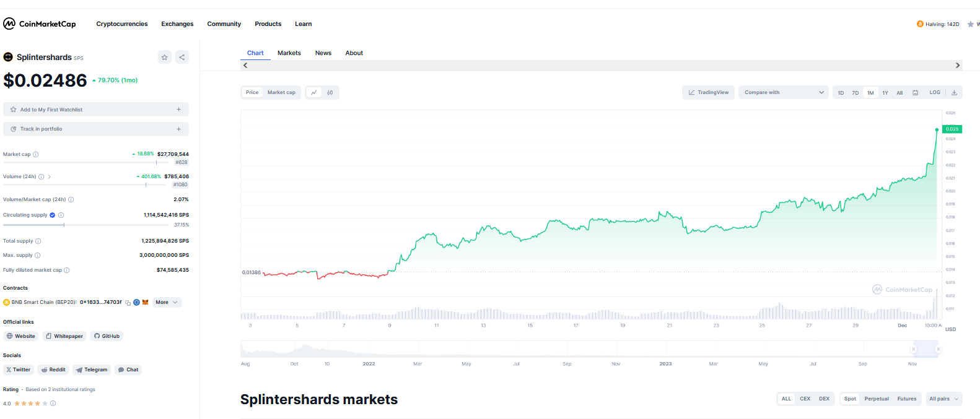Select the 7D time range
The width and height of the screenshot is (980, 419).
tap(855, 93)
